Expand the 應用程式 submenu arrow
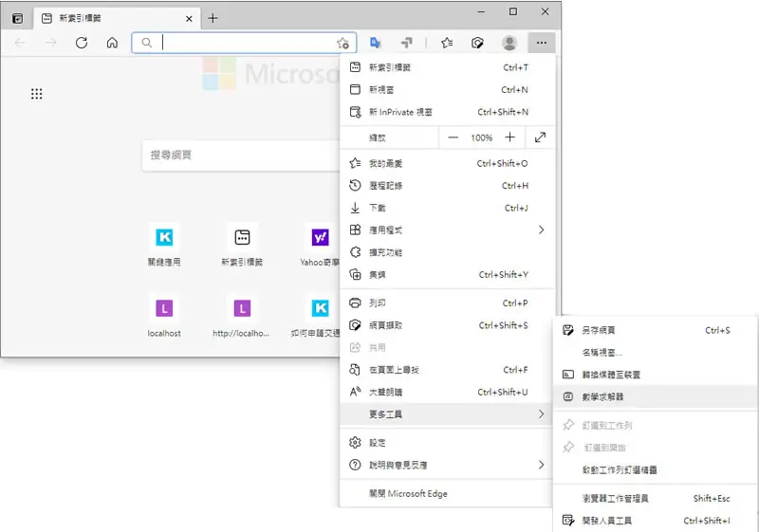 (541, 230)
